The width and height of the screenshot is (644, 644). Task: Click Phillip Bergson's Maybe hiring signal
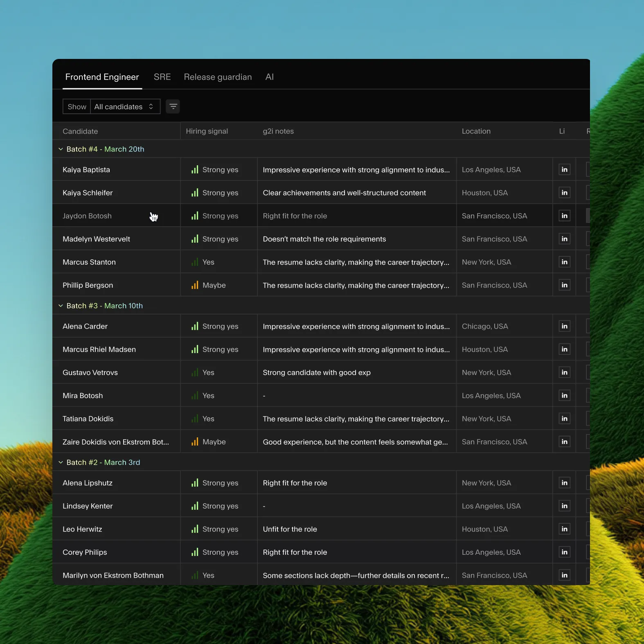pyautogui.click(x=209, y=285)
